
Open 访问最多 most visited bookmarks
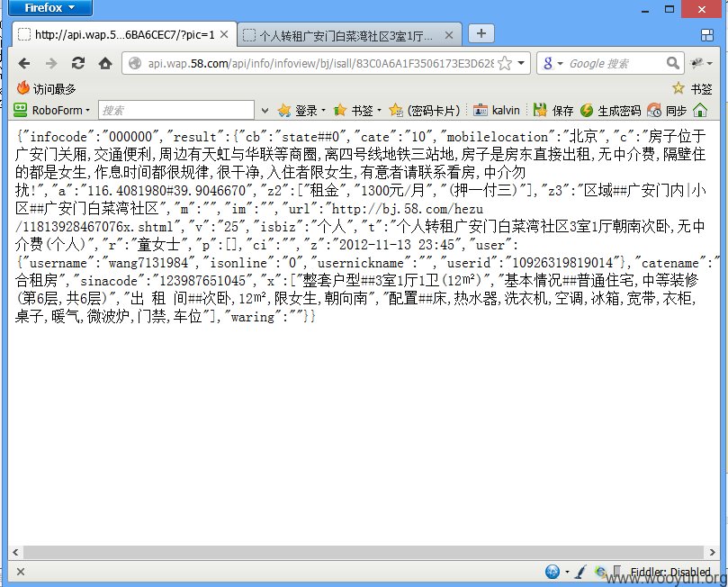coord(46,88)
